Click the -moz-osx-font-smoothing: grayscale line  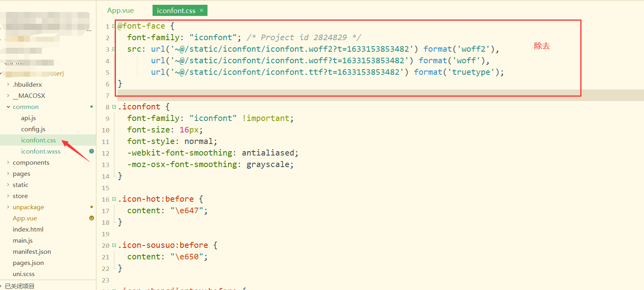tap(210, 164)
